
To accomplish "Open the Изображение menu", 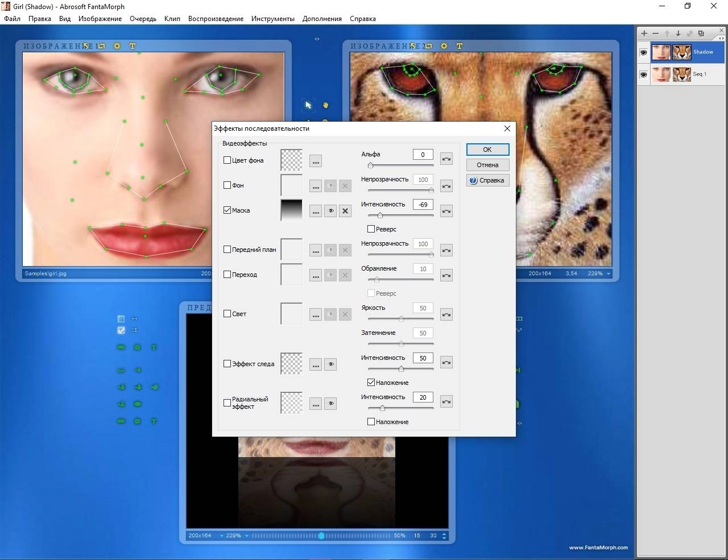I will [x=100, y=19].
